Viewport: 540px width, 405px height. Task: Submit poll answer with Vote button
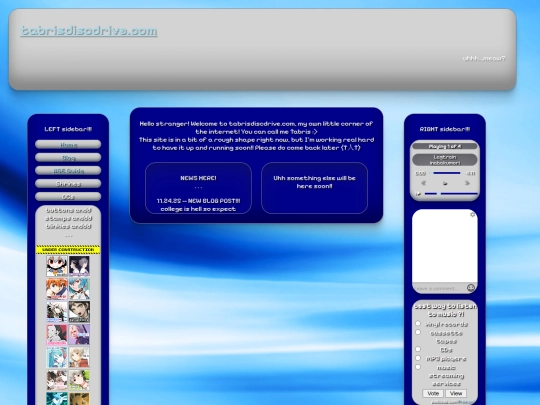click(433, 393)
